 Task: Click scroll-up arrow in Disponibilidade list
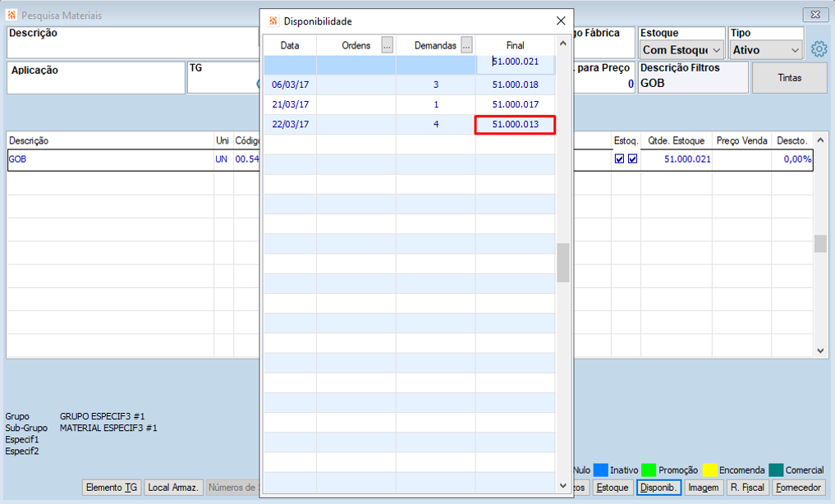pyautogui.click(x=563, y=44)
